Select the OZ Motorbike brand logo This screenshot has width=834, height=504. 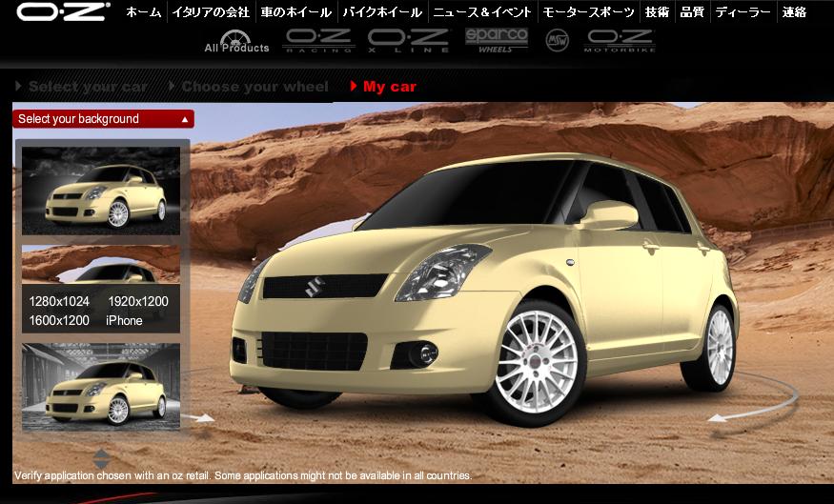[x=620, y=40]
